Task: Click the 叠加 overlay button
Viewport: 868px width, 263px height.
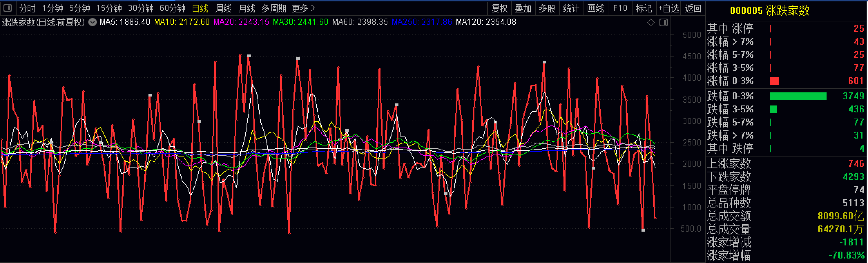Action: click(x=523, y=8)
